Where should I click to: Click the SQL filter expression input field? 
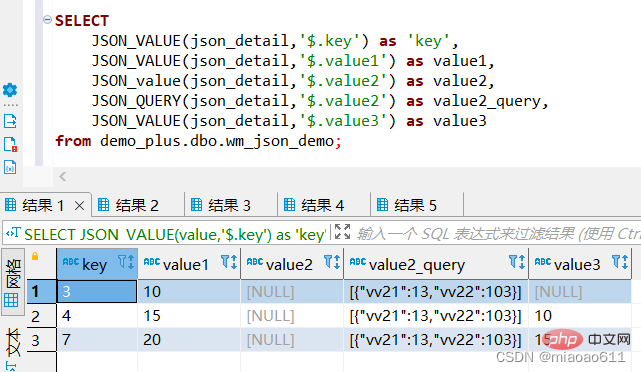(497, 234)
